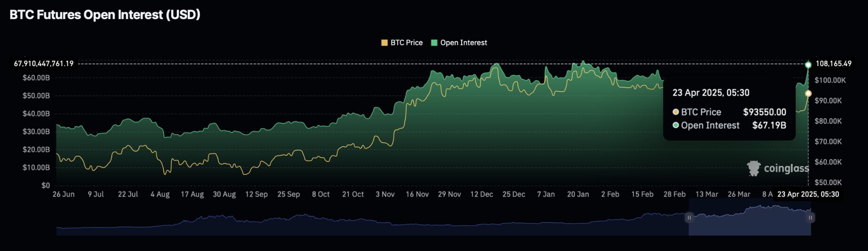The image size is (868, 251).
Task: Click the 26 Jun date label
Action: (x=64, y=194)
